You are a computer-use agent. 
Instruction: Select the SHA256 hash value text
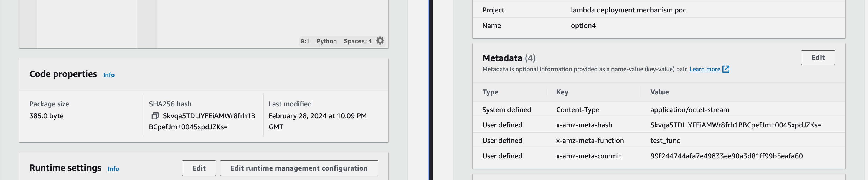[x=202, y=121]
